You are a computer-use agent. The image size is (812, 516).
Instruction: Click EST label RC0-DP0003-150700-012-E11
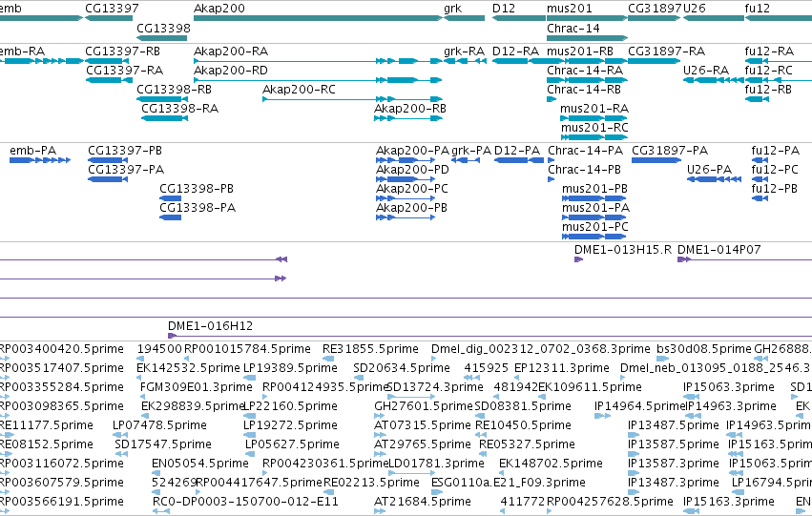(245, 502)
